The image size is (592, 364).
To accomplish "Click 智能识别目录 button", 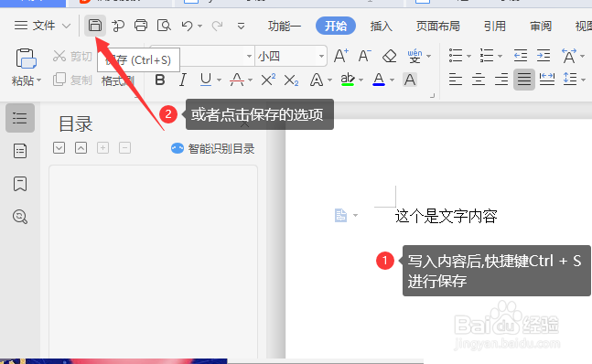I will coord(213,148).
